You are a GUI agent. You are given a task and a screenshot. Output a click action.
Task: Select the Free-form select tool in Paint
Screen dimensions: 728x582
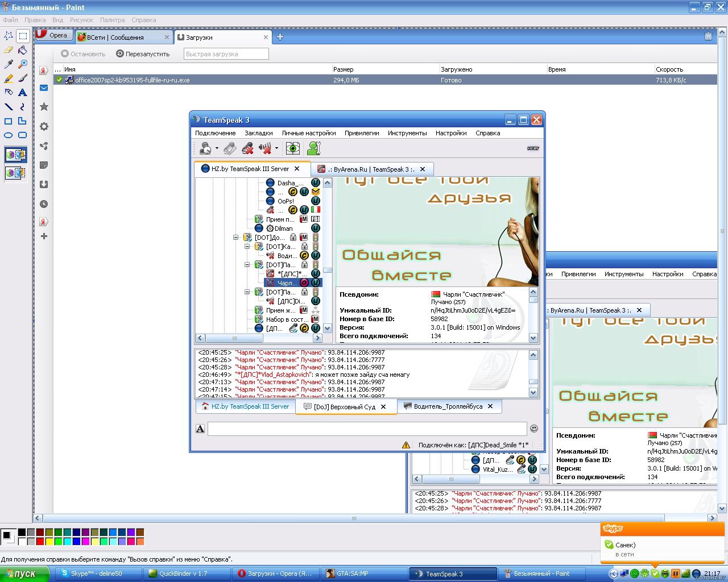coord(9,36)
